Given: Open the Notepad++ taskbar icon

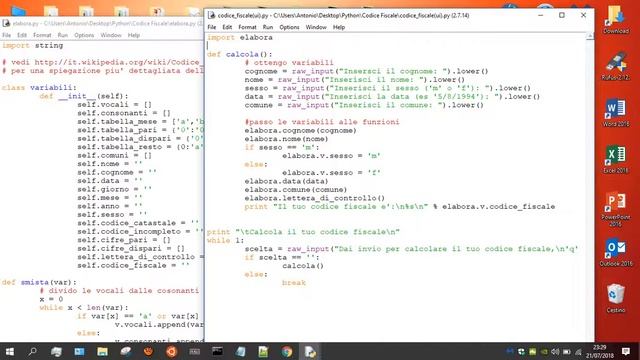Looking at the screenshot, I should [263, 351].
